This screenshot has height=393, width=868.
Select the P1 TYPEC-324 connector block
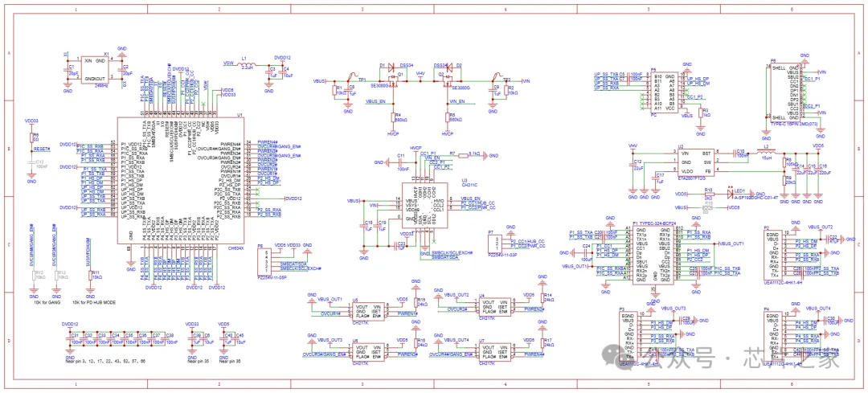click(654, 254)
